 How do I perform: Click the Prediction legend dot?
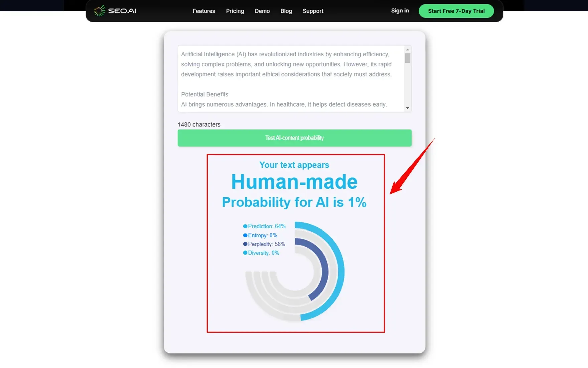point(245,226)
